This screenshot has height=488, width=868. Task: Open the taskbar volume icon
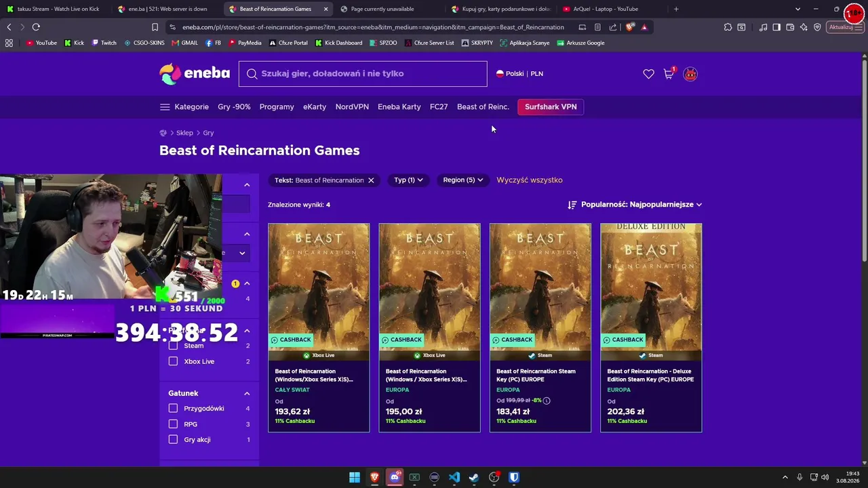pos(825,477)
